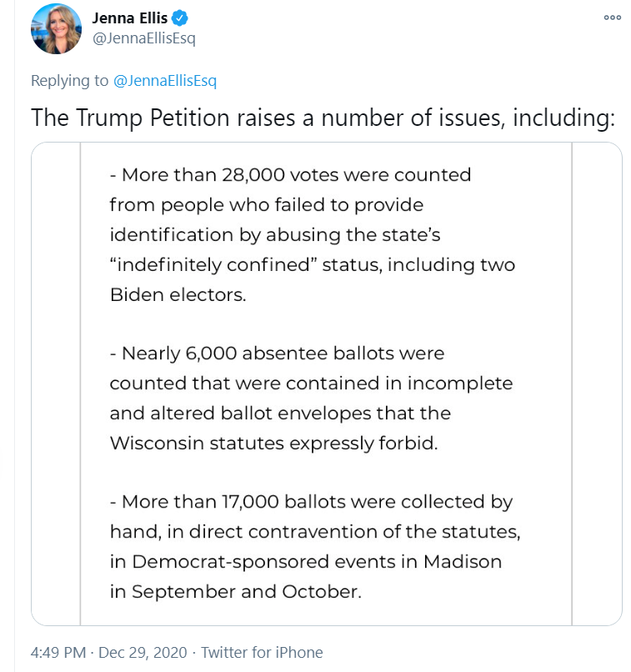The height and width of the screenshot is (672, 631).
Task: Click the 'in September and October.' line
Action: click(236, 592)
